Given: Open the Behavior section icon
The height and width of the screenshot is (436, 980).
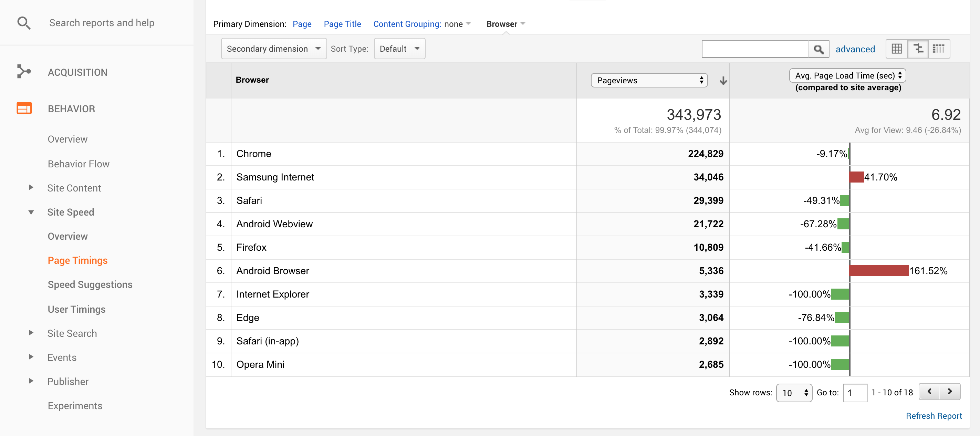Looking at the screenshot, I should pos(24,108).
